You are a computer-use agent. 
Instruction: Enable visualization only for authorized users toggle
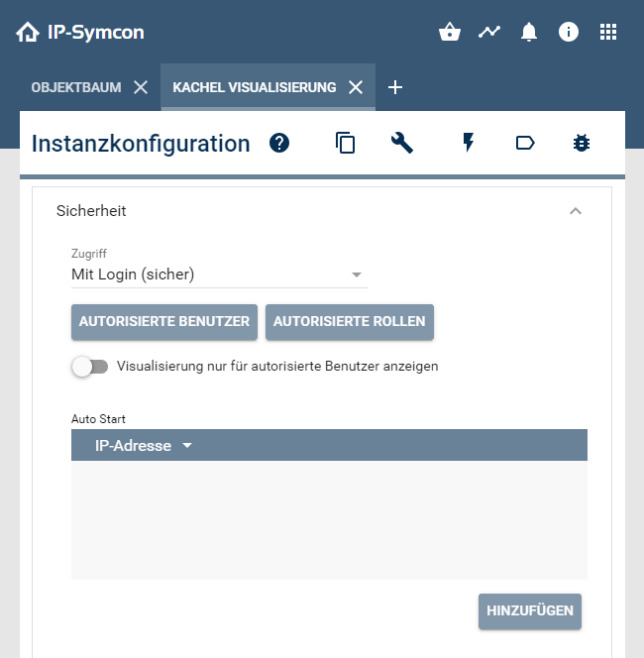(x=89, y=367)
